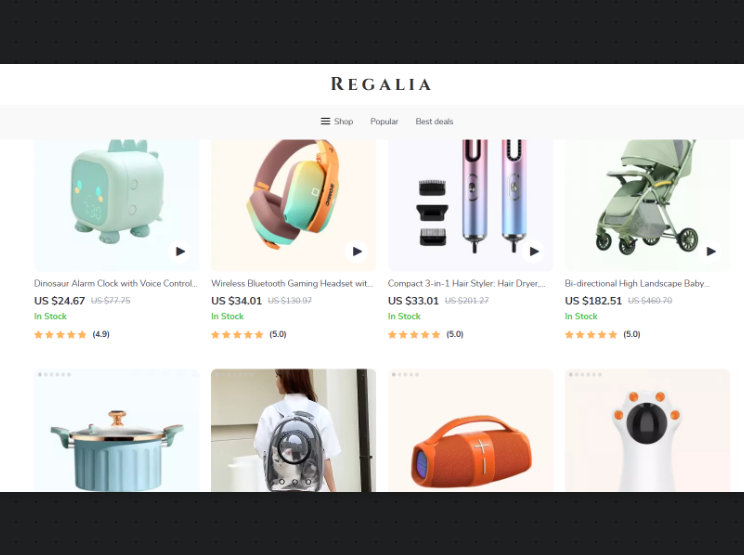Screen dimensions: 744x555
Task: Open the Best deals page
Action: tap(434, 121)
